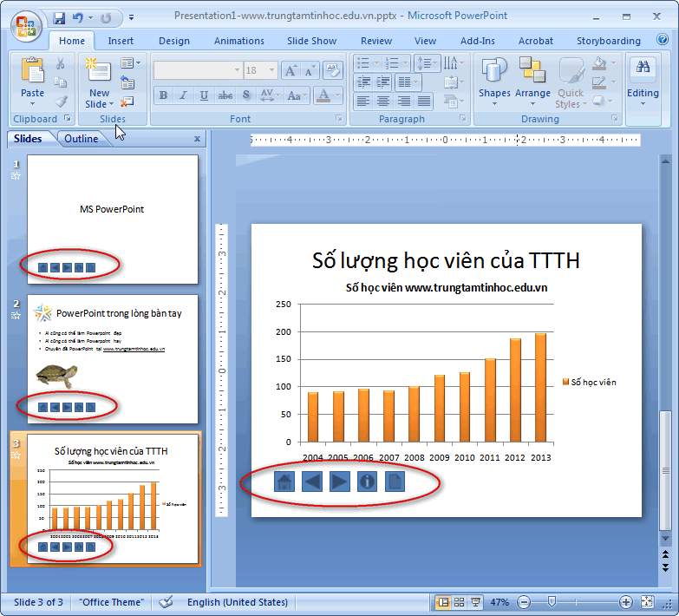The width and height of the screenshot is (679, 616).
Task: Zoom out with the minus button
Action: click(x=524, y=602)
